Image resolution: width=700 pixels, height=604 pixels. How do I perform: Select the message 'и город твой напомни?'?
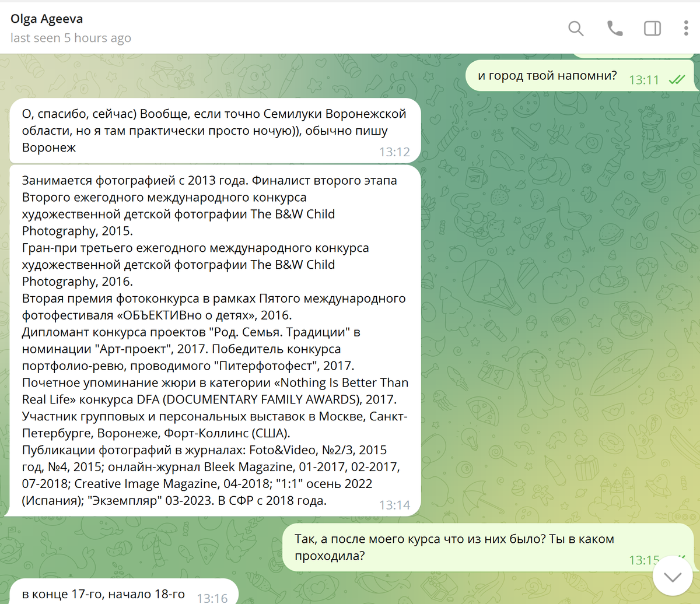pos(547,76)
